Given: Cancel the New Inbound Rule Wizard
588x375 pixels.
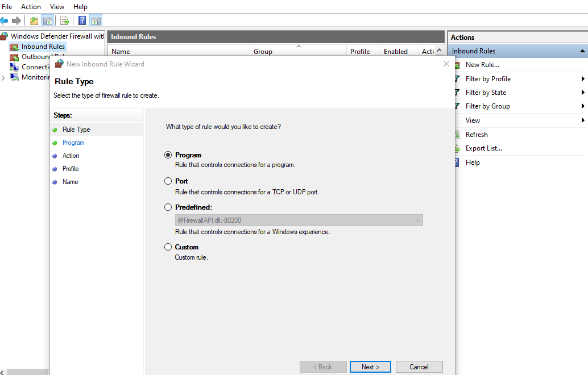Looking at the screenshot, I should [x=419, y=366].
